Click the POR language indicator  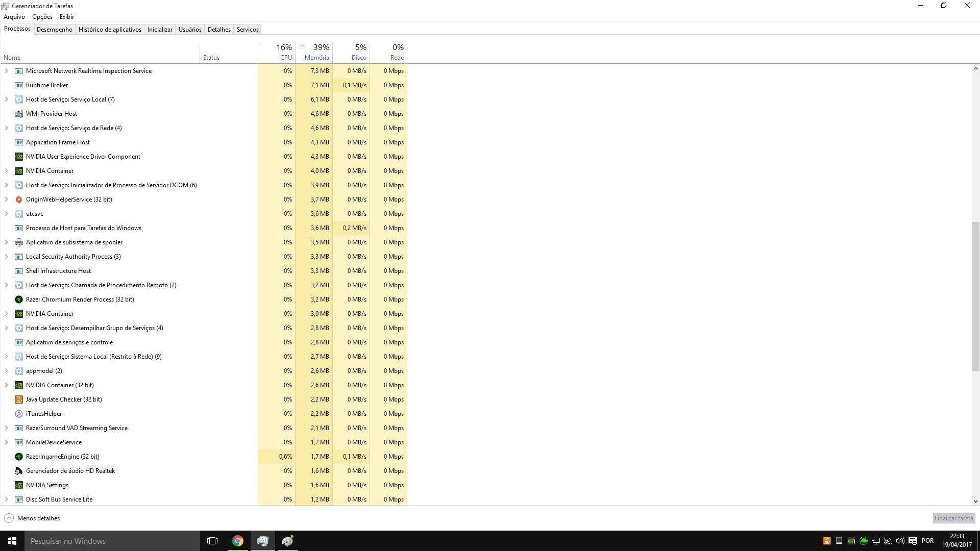pyautogui.click(x=927, y=541)
